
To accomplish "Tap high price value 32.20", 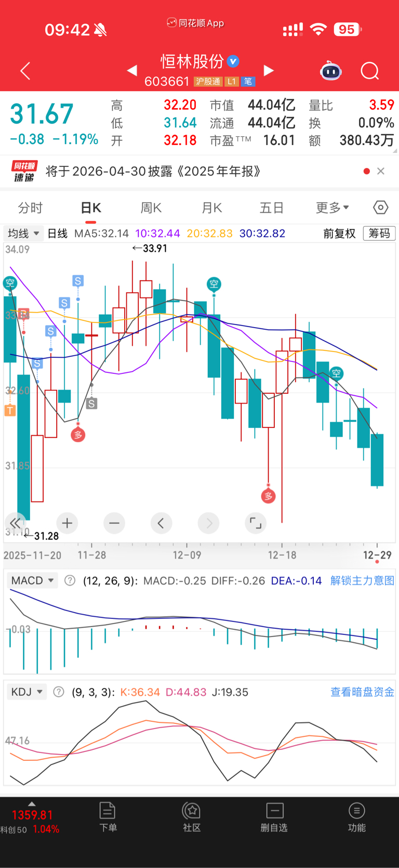I will [x=180, y=105].
